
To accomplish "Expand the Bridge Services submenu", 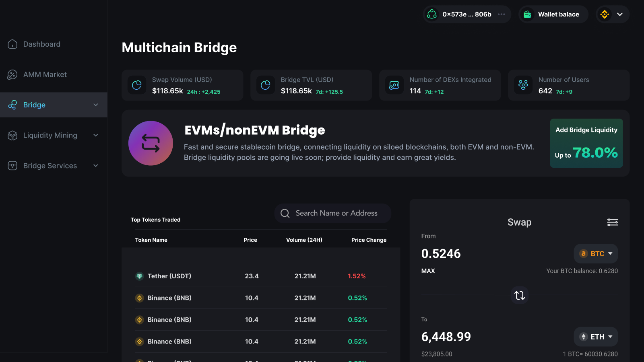I will click(96, 166).
